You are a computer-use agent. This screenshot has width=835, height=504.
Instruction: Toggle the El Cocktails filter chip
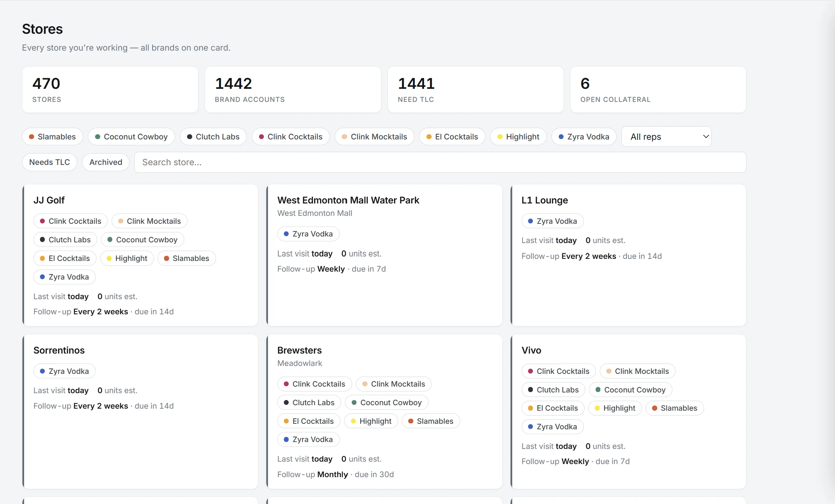tap(452, 137)
